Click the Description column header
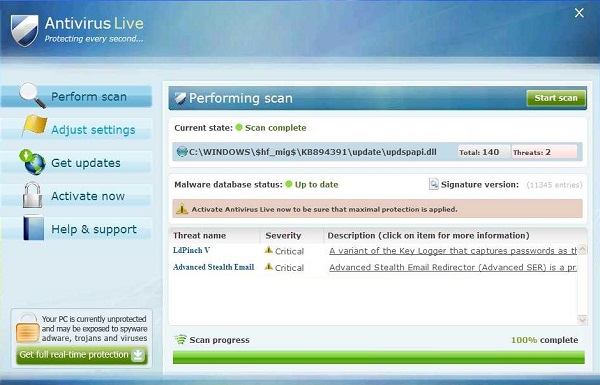600x385 pixels. click(x=429, y=235)
